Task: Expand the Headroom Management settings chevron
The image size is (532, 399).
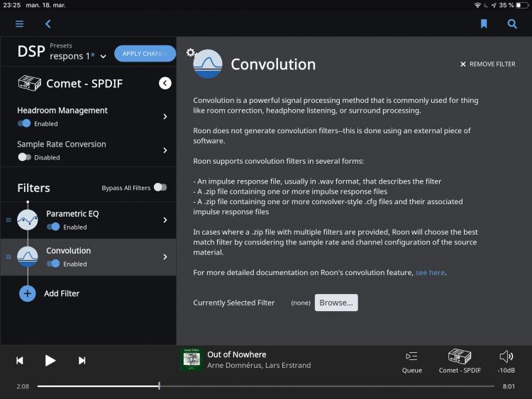Action: click(165, 117)
